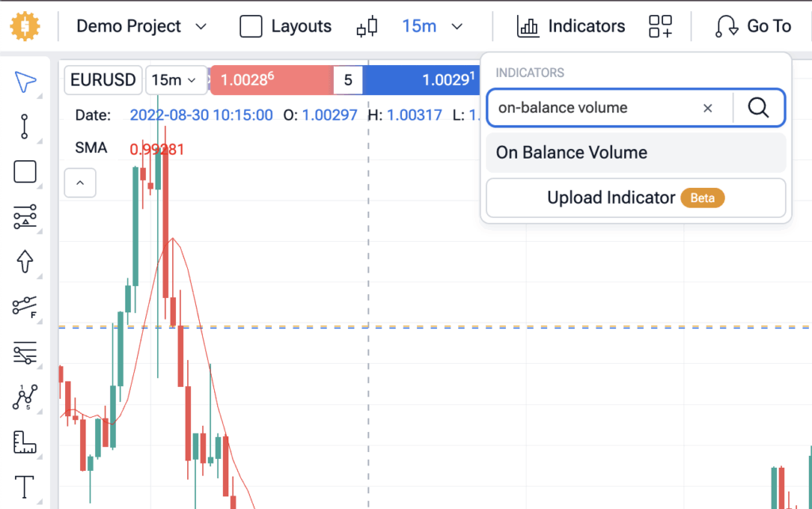The height and width of the screenshot is (509, 812).
Task: Select the Fibonacci trend line tool
Action: coord(25,307)
